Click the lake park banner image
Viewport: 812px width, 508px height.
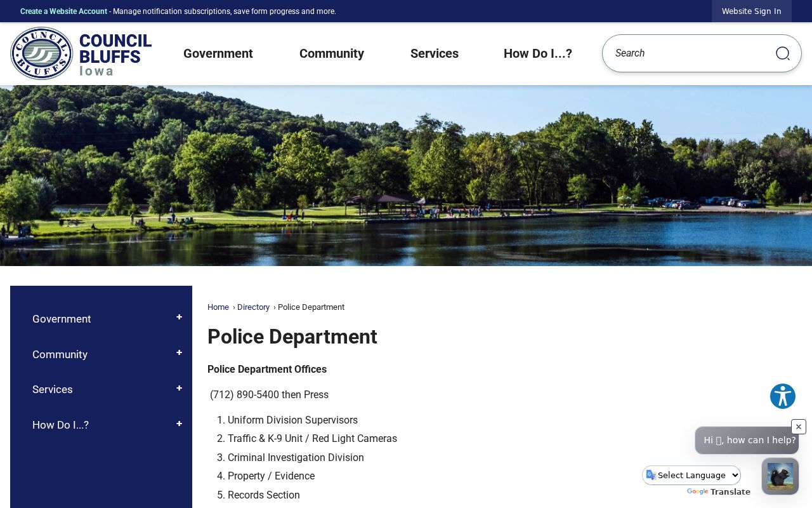click(406, 176)
